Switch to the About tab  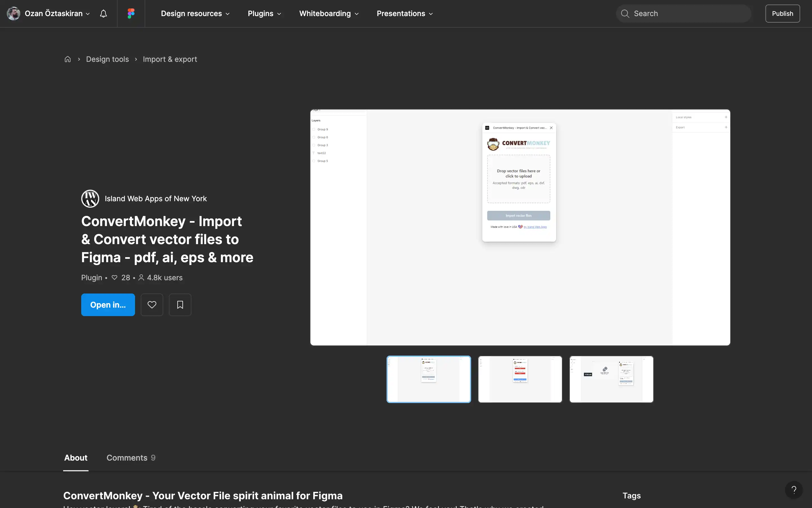(76, 457)
